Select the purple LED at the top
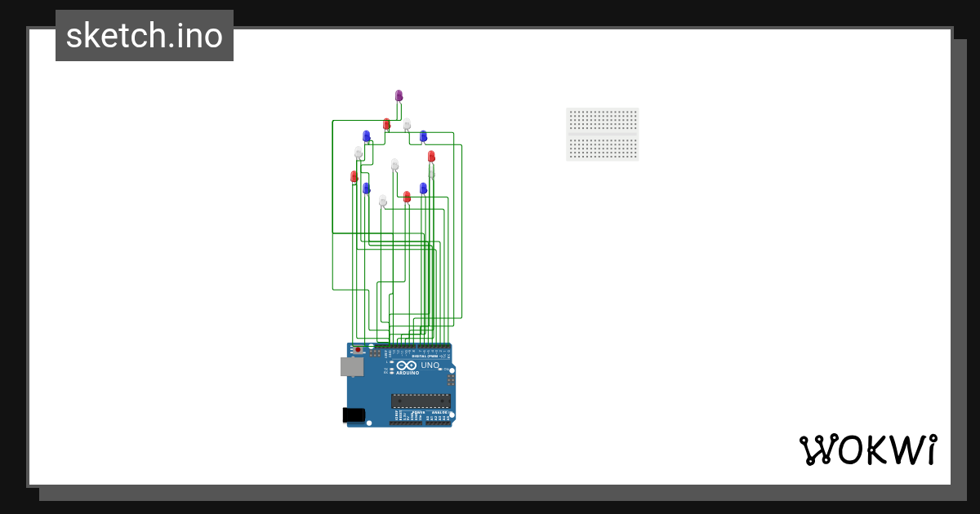This screenshot has width=980, height=514. point(399,94)
